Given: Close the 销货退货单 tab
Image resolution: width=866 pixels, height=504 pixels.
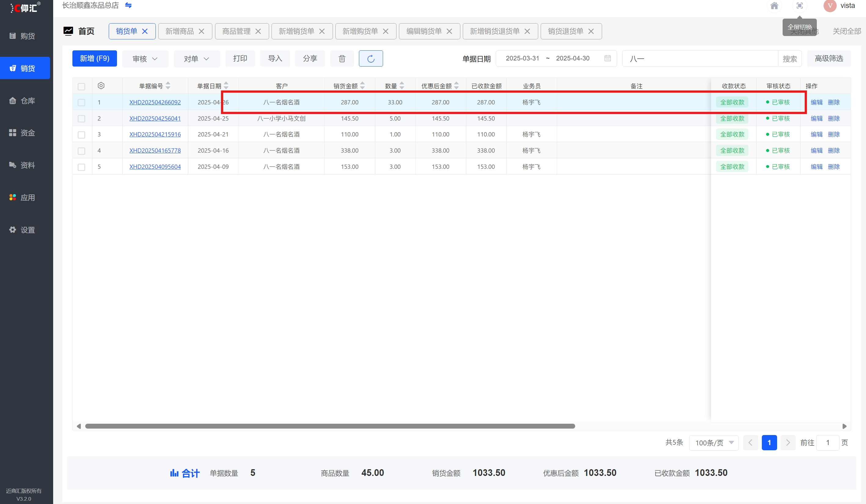Looking at the screenshot, I should click(x=591, y=31).
